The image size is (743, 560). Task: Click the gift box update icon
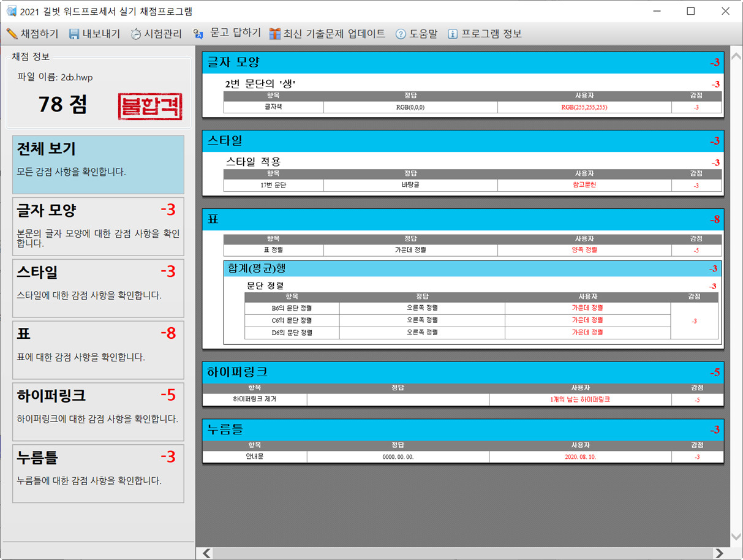pos(275,34)
